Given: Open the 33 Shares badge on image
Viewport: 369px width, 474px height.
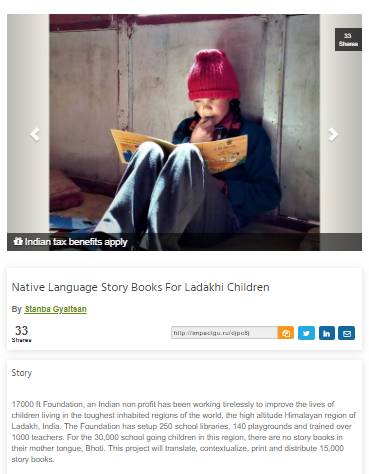Looking at the screenshot, I should coord(348,39).
